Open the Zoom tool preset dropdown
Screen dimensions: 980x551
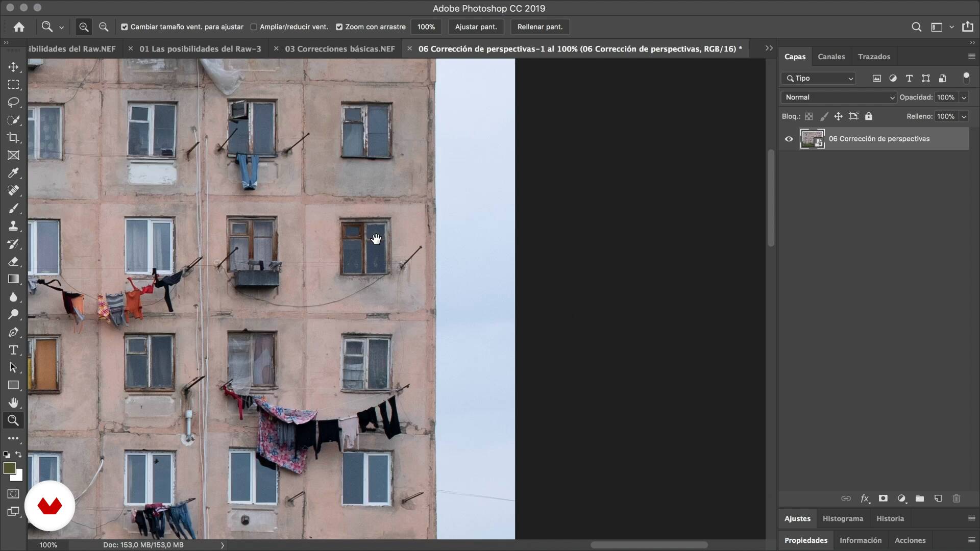point(61,27)
